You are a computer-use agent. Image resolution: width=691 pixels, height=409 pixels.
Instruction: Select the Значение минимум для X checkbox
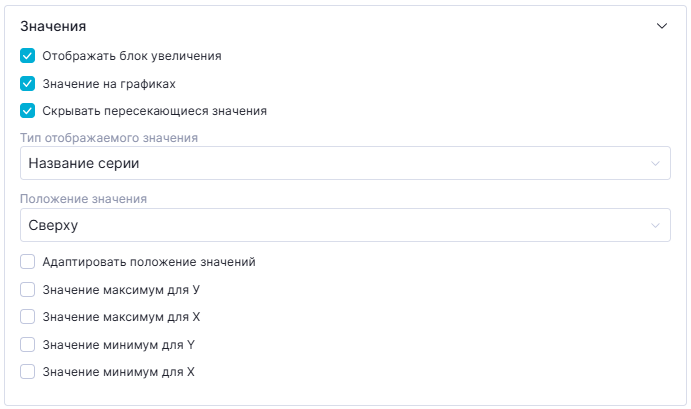pos(28,372)
